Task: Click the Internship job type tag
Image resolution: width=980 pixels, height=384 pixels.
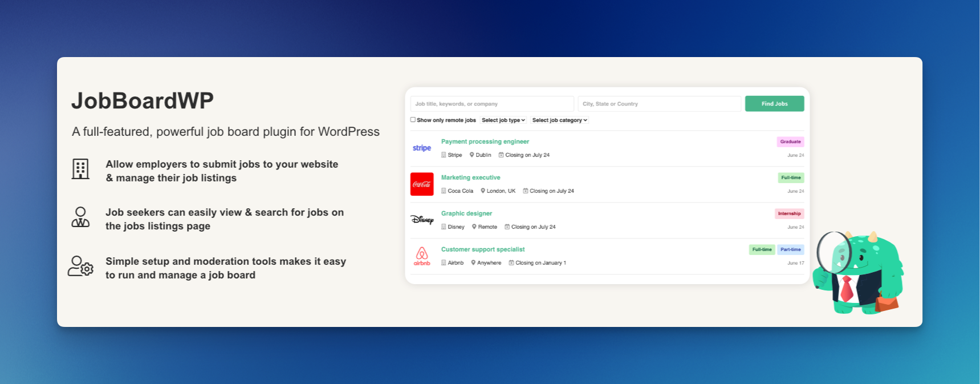Action: 789,213
